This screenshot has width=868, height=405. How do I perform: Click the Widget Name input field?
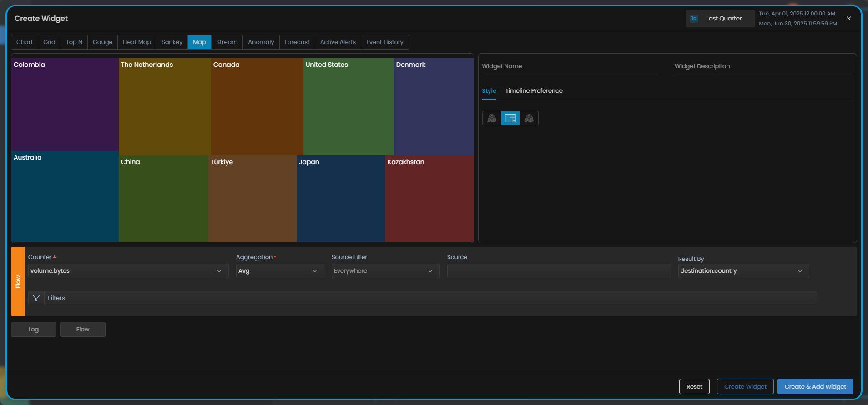(570, 66)
